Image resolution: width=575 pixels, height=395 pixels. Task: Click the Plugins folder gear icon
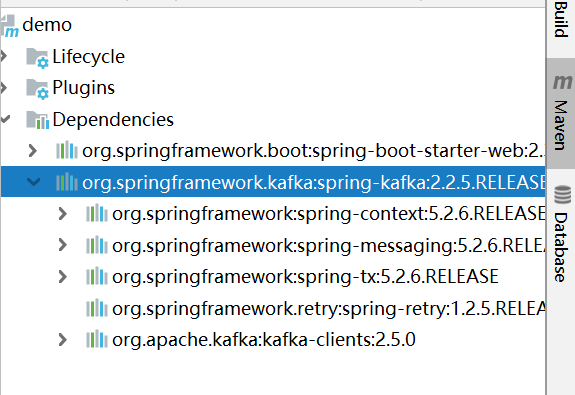[x=37, y=89]
